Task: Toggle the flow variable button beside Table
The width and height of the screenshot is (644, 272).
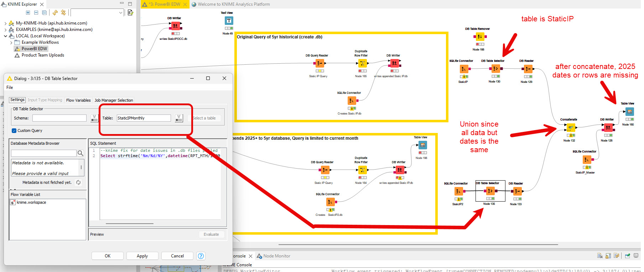Action: click(x=179, y=118)
